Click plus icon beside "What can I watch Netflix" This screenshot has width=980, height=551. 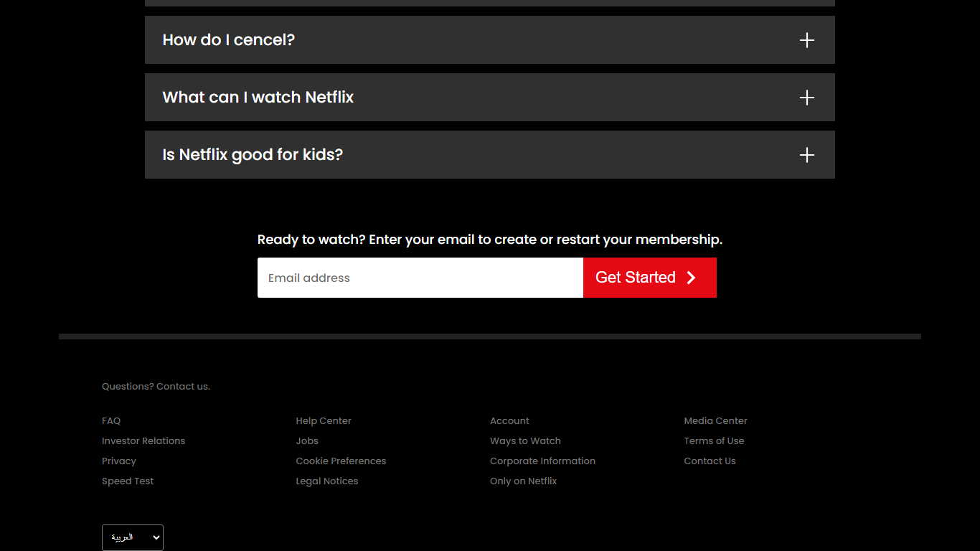pos(807,98)
